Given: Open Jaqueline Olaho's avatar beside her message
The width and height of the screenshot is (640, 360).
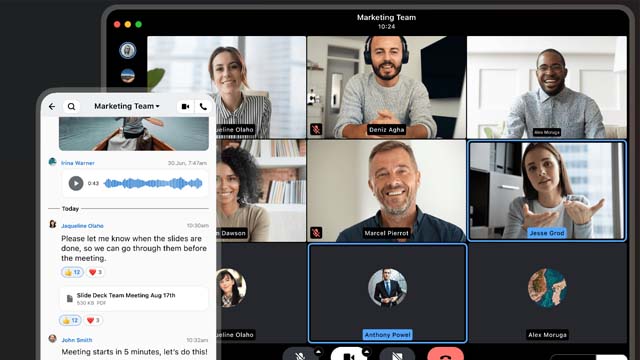Looking at the screenshot, I should [53, 224].
